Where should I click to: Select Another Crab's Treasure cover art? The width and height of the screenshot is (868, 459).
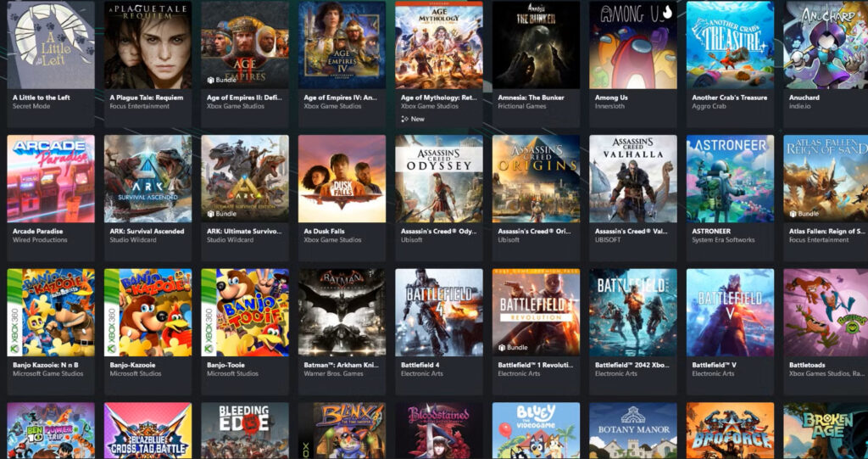(x=730, y=44)
